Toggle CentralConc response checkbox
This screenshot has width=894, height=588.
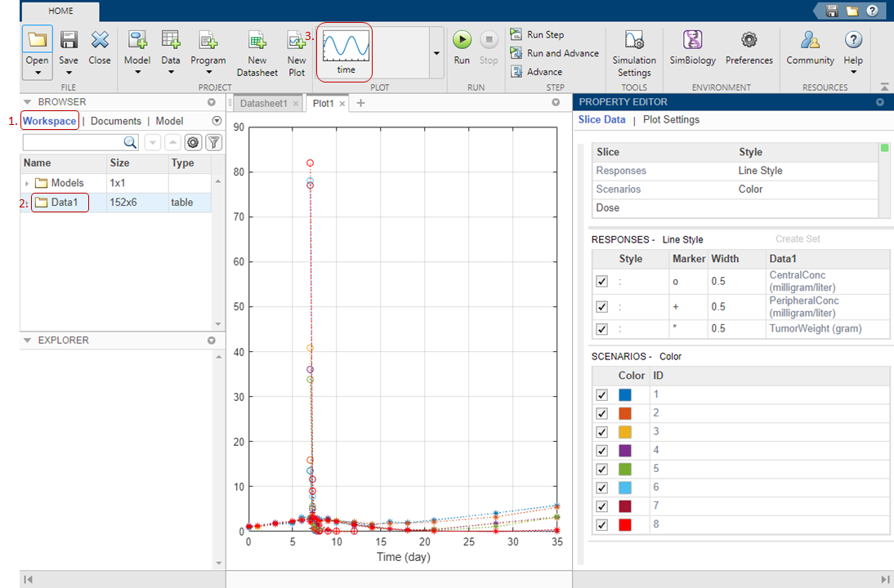[601, 282]
